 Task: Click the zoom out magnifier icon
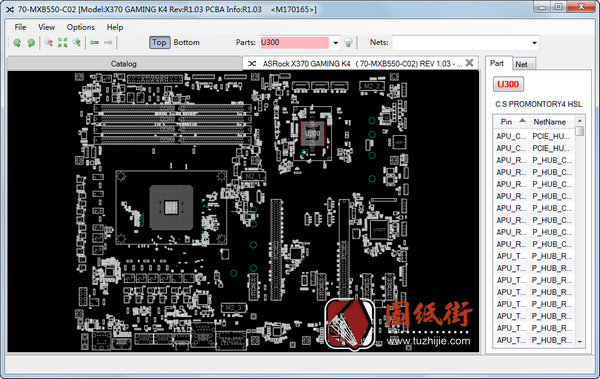pos(49,42)
